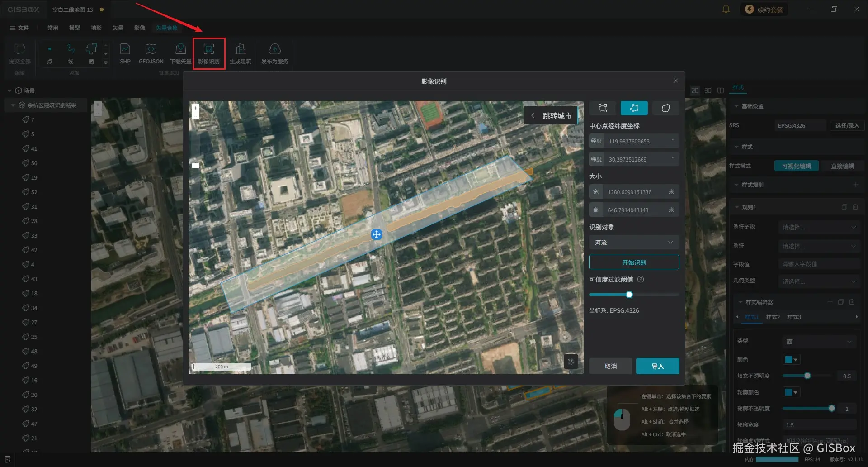Click 导入 to import results
The height and width of the screenshot is (467, 868).
coord(658,366)
